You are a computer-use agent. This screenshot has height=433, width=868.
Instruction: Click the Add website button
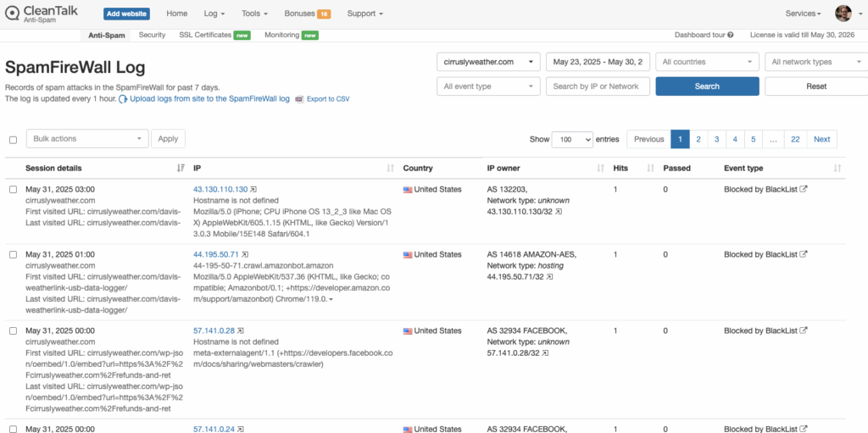(x=126, y=14)
